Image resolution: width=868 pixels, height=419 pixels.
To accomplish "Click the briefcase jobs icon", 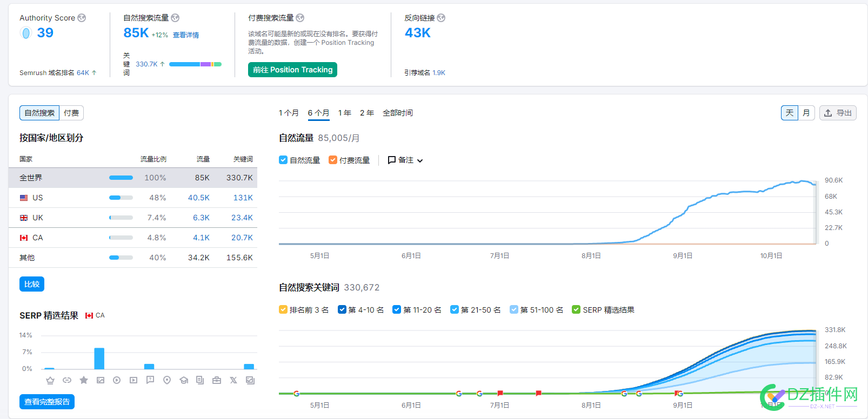I will (x=217, y=380).
